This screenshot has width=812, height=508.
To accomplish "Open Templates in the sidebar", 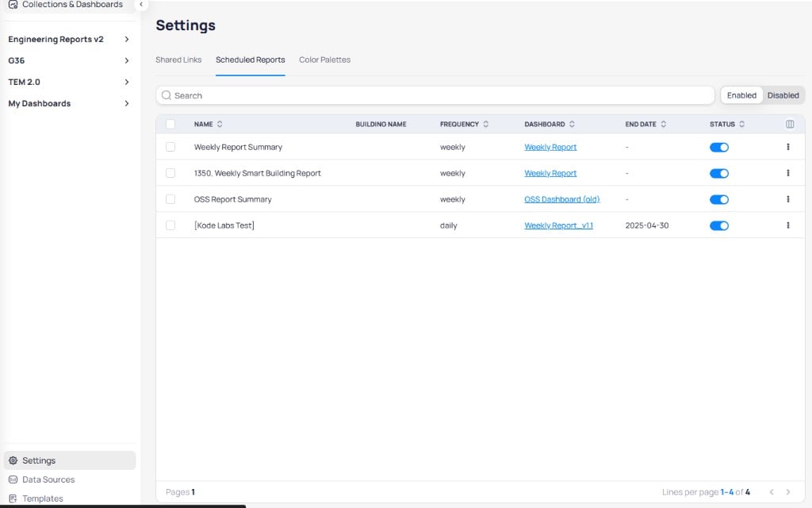I will click(43, 498).
